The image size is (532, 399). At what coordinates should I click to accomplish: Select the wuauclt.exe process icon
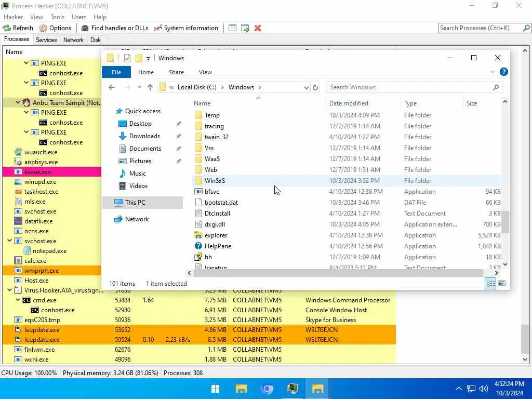tap(18, 152)
